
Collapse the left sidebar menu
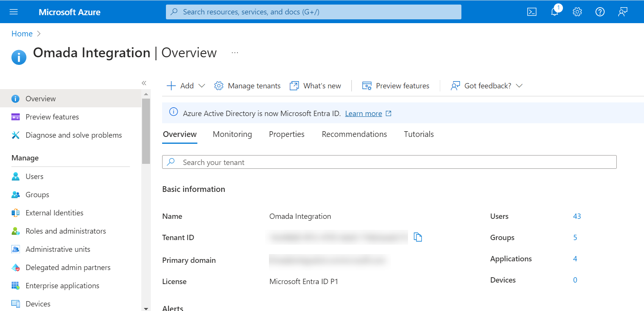[x=144, y=83]
